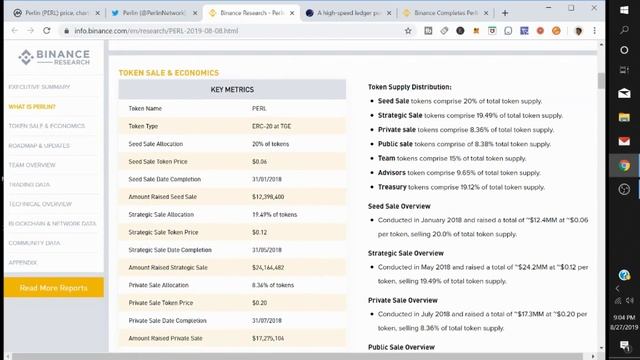Open Roadmap & Updates section
The image size is (640, 360).
point(39,146)
